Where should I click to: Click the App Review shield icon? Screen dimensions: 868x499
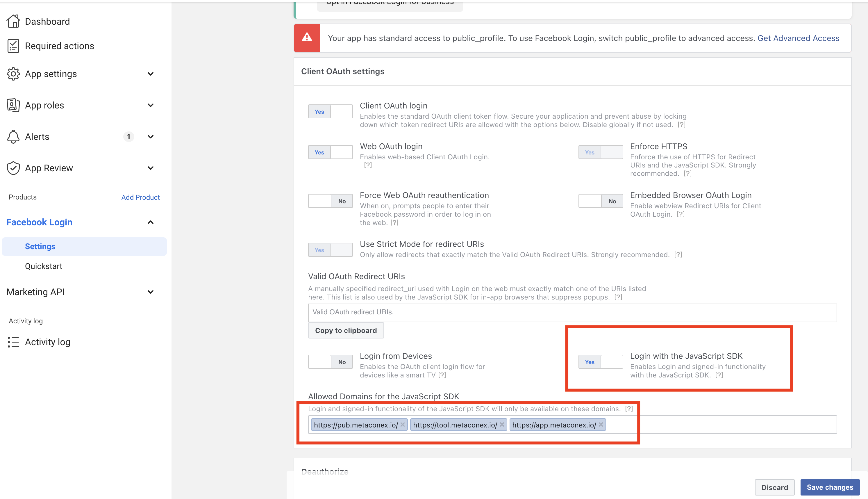pyautogui.click(x=13, y=168)
